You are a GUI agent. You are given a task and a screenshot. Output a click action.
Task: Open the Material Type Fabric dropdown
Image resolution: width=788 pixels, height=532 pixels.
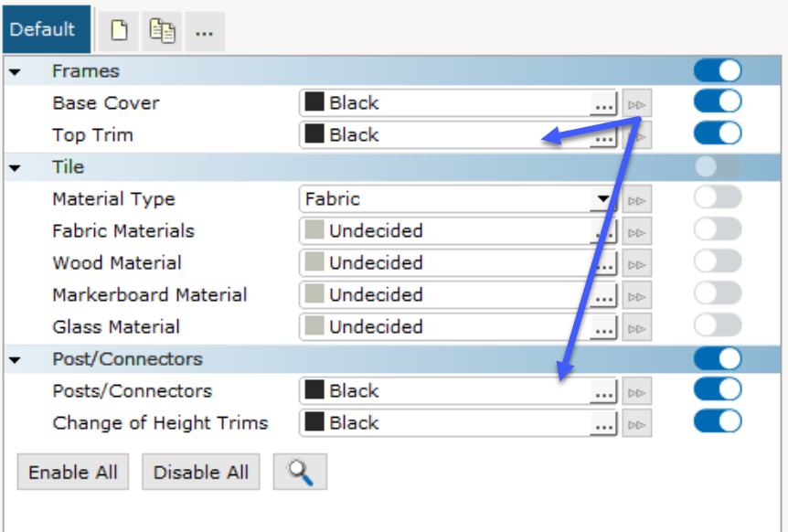coord(458,199)
